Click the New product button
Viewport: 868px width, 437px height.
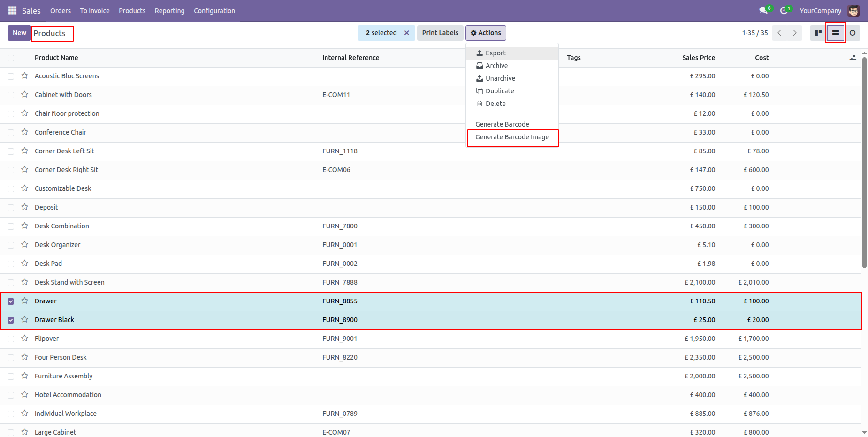pos(19,33)
